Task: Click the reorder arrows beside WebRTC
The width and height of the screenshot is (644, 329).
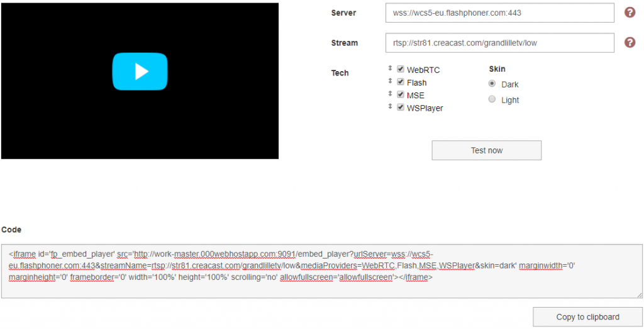Action: point(390,69)
